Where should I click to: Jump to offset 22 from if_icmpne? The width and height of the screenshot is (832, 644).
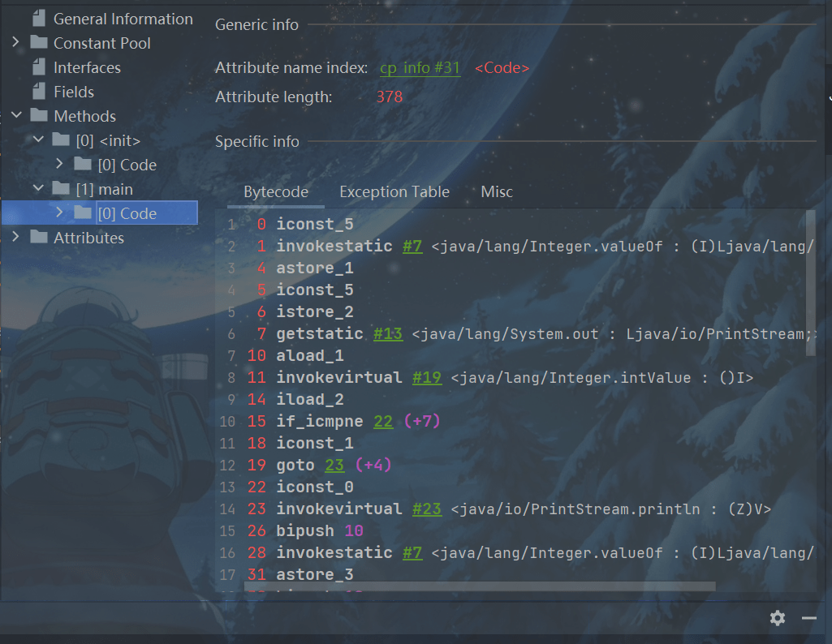click(383, 422)
